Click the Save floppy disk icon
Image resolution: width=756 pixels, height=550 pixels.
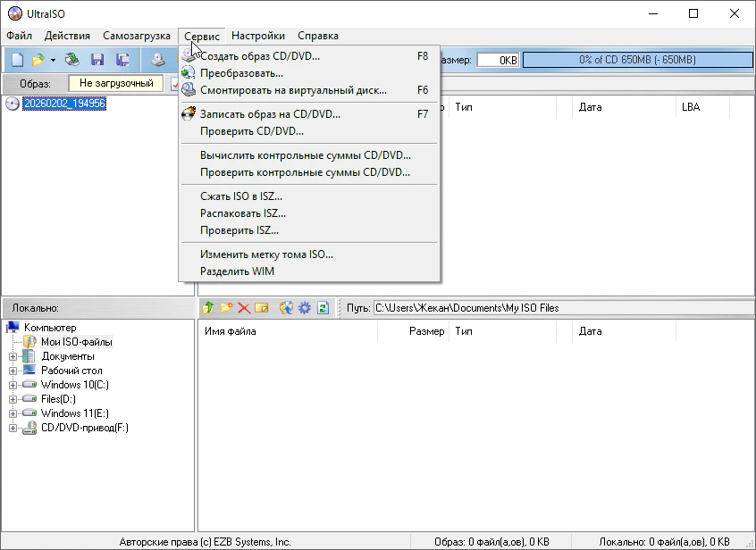click(97, 60)
